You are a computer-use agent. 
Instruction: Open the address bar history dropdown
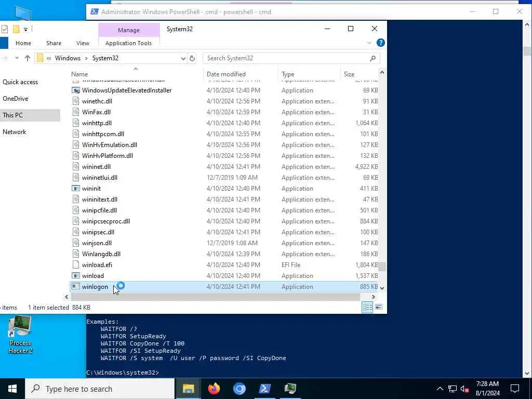(183, 58)
